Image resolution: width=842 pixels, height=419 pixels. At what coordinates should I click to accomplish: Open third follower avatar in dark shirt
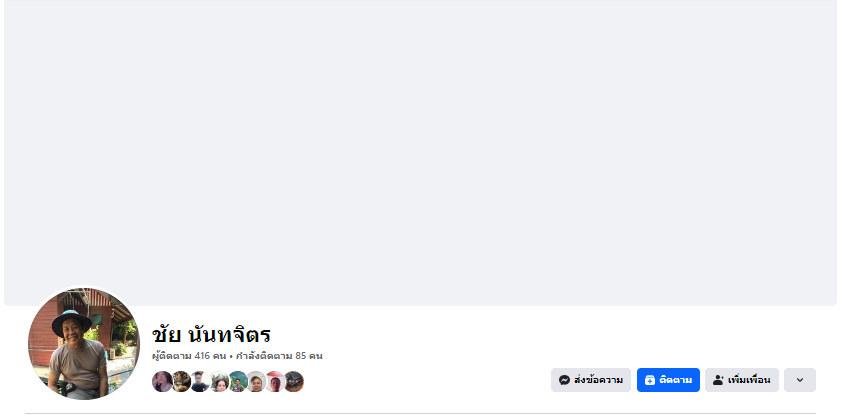point(200,381)
